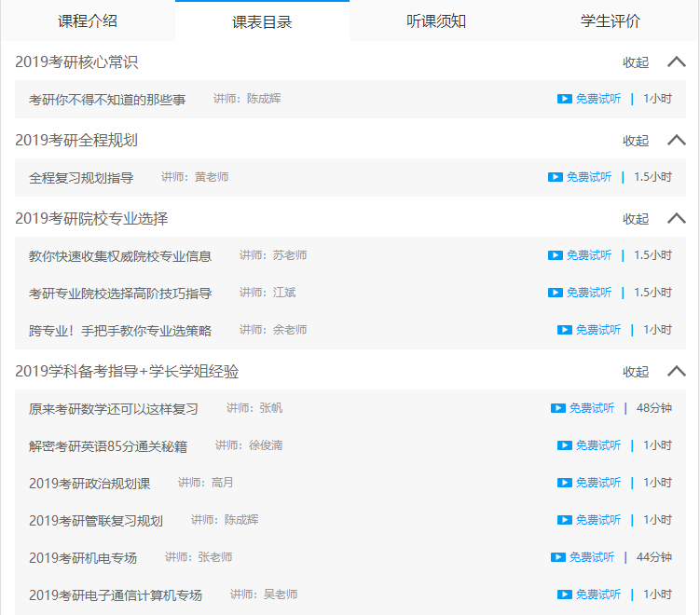
Task: Collapse the 2019考研全程规划 section arrow
Action: click(x=677, y=141)
